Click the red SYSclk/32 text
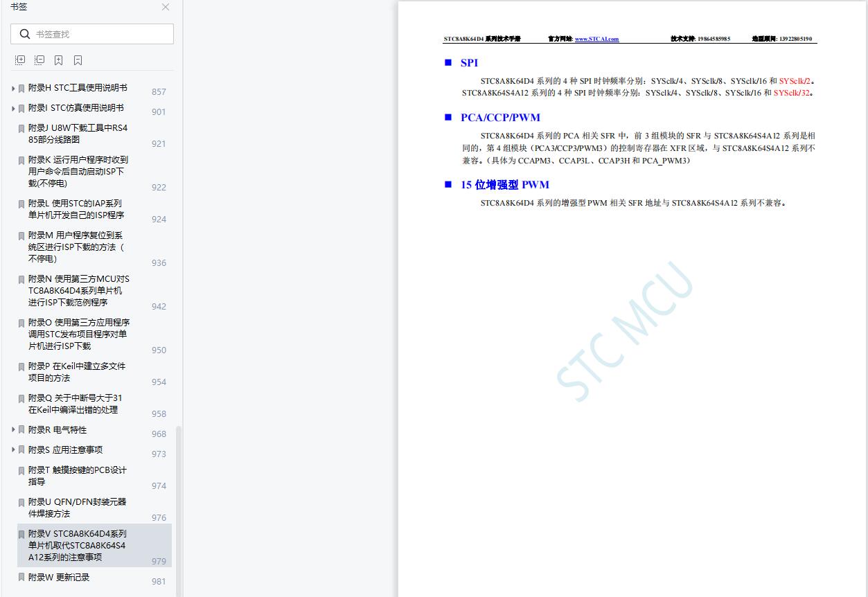The width and height of the screenshot is (868, 597). coord(791,93)
